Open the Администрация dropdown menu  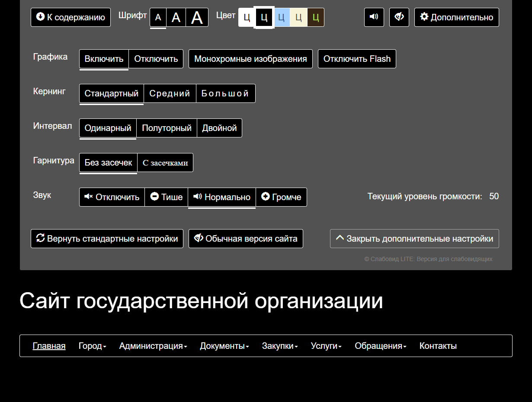click(x=153, y=346)
